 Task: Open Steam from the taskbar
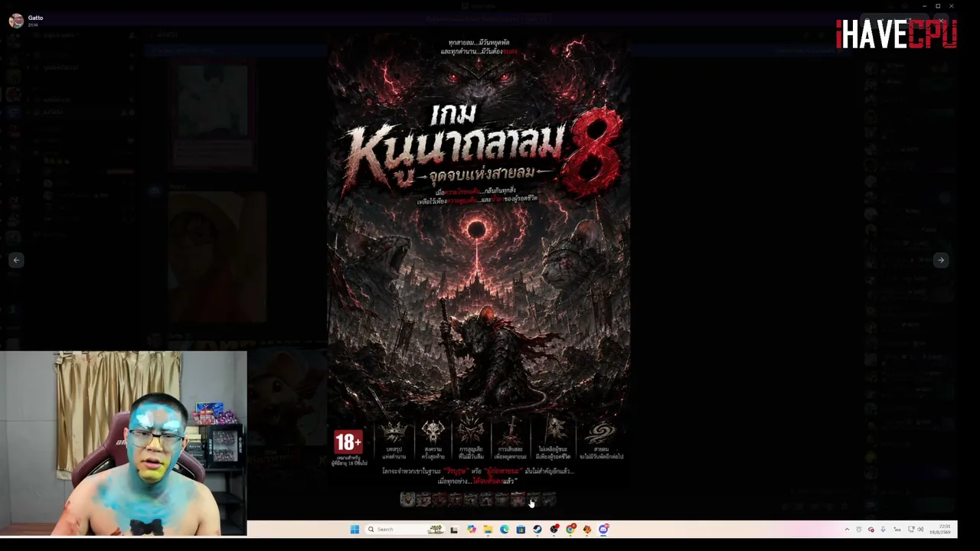point(537,529)
